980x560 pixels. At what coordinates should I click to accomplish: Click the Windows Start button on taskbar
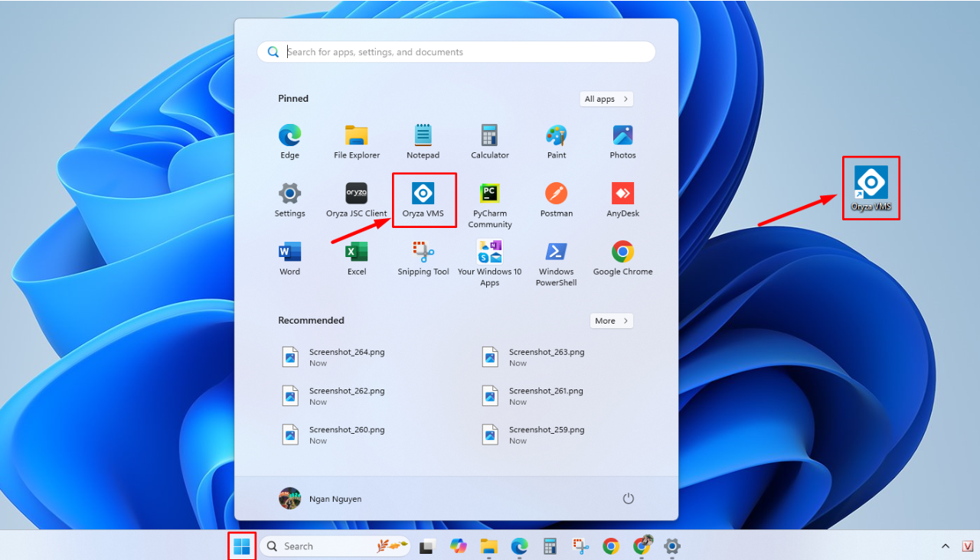pyautogui.click(x=242, y=546)
